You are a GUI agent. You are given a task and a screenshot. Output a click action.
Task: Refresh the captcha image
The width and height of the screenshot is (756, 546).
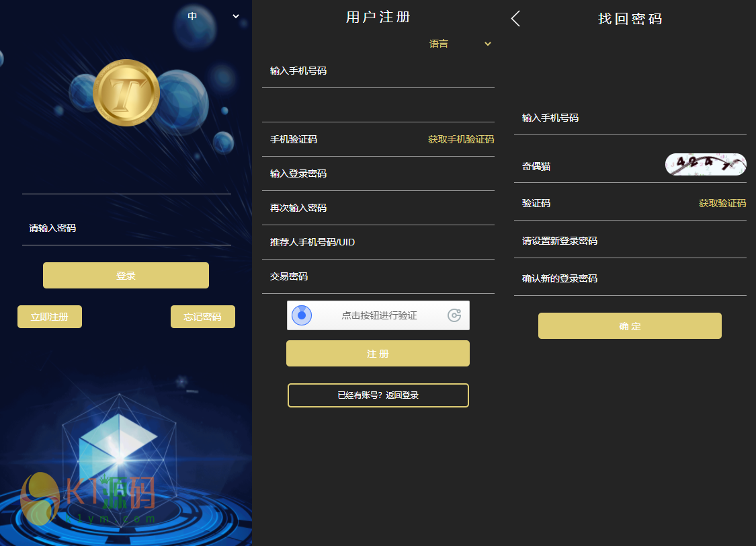(x=706, y=164)
